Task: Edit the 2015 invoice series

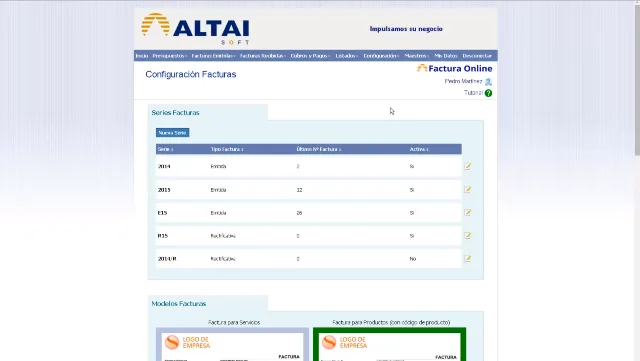Action: [x=467, y=189]
